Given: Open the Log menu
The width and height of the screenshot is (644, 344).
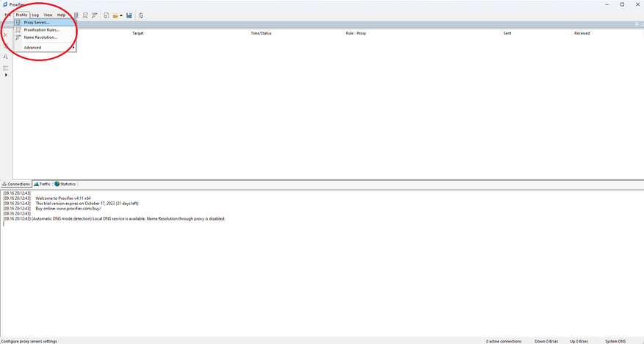Looking at the screenshot, I should tap(35, 15).
